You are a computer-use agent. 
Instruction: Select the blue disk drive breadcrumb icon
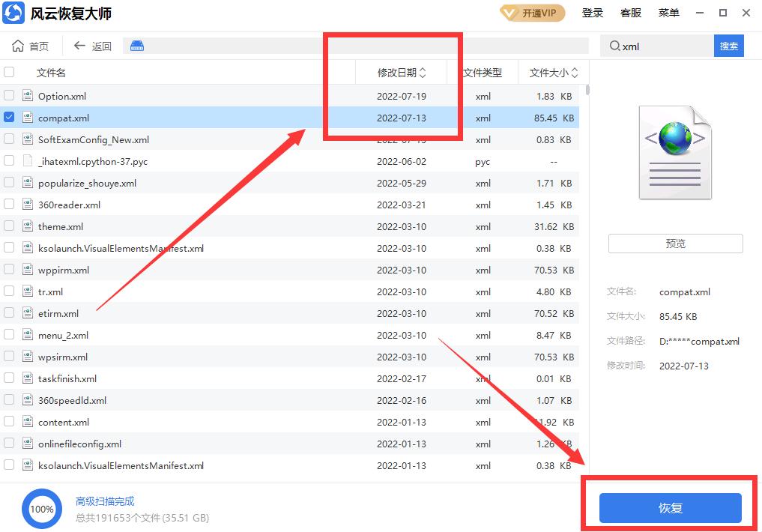tap(137, 45)
